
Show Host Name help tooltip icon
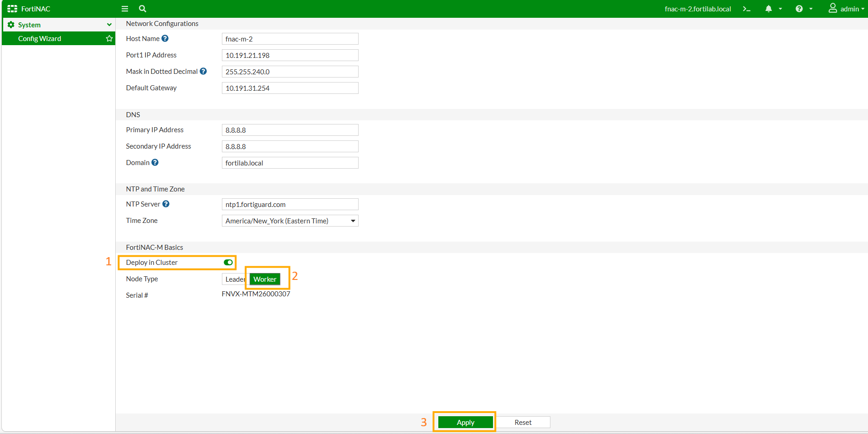(x=165, y=38)
